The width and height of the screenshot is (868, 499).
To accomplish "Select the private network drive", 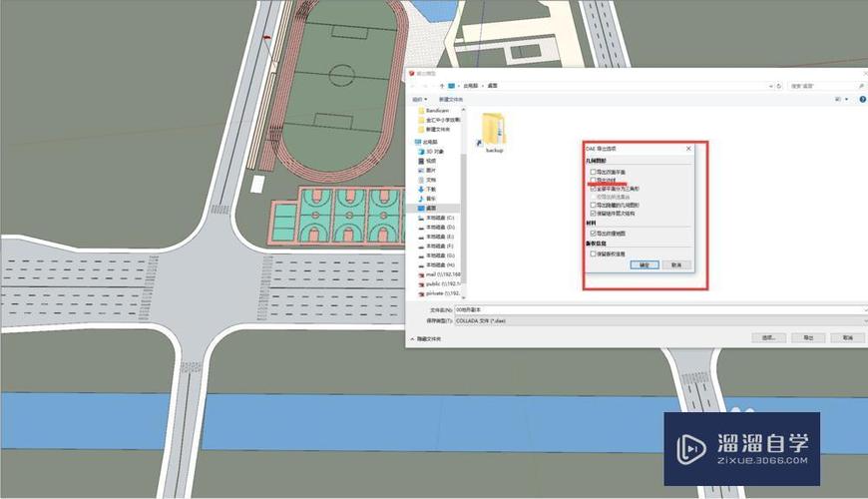I will [442, 293].
